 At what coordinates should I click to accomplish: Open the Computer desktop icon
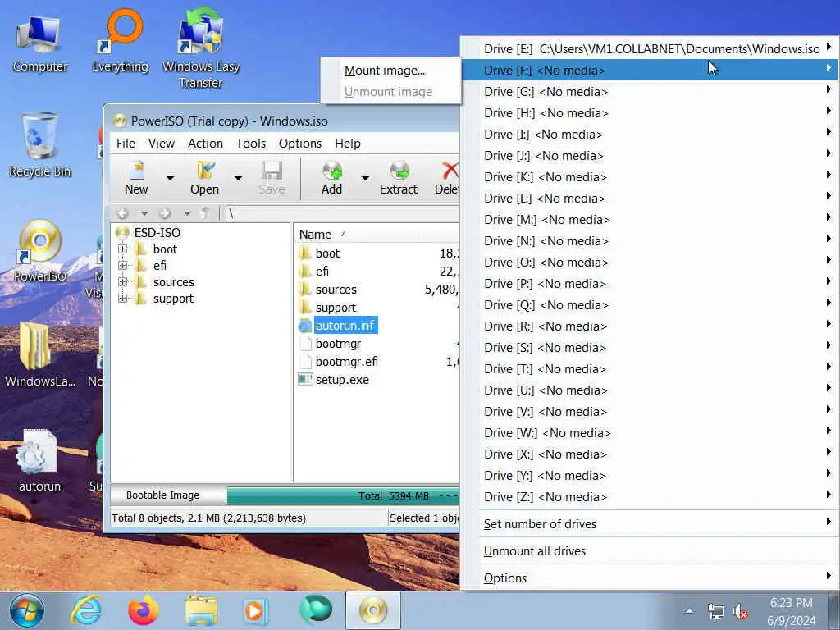[39, 44]
